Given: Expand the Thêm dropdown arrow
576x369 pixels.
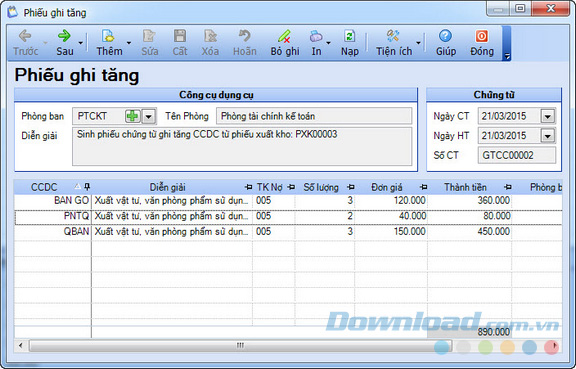Looking at the screenshot, I should click(129, 43).
